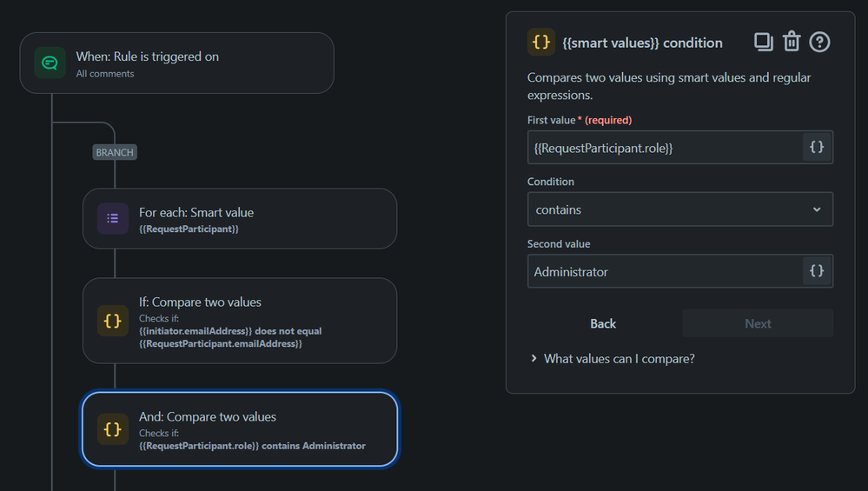This screenshot has width=868, height=491.
Task: Click the yellow braces icon in the panel header
Action: click(540, 42)
